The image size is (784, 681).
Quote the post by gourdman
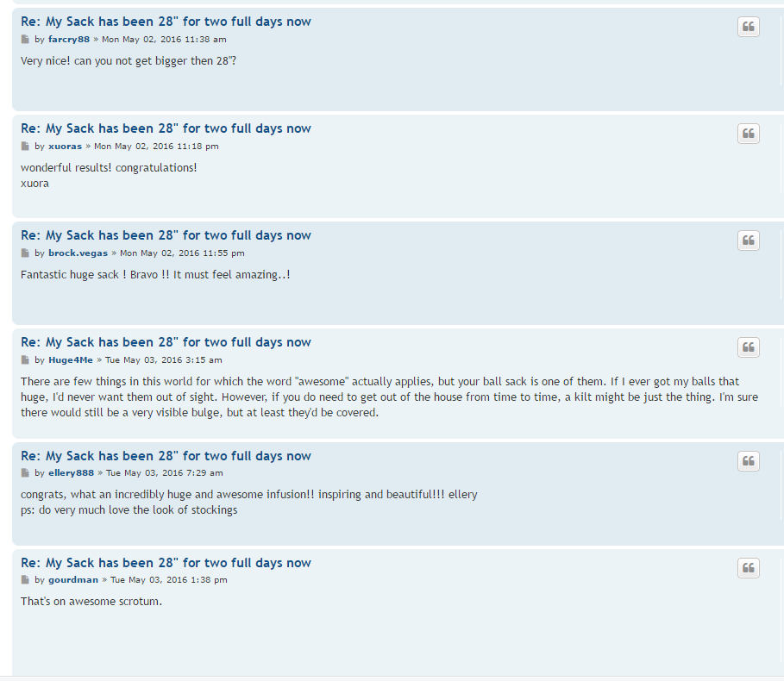click(748, 567)
